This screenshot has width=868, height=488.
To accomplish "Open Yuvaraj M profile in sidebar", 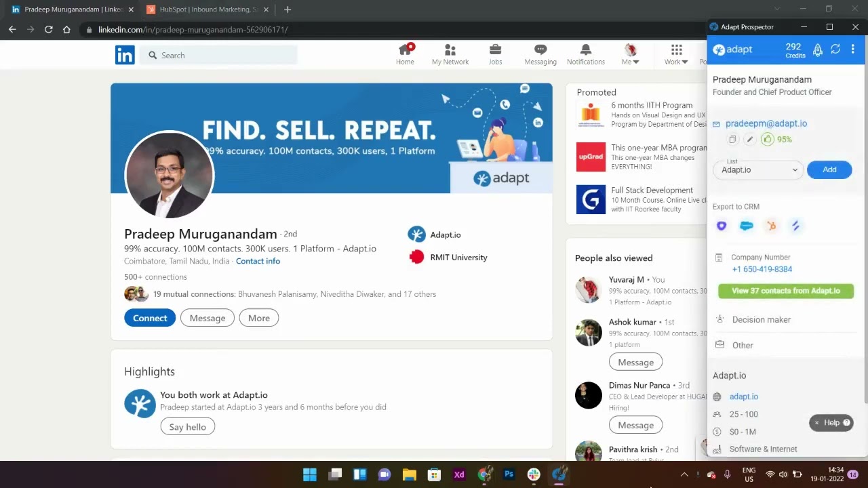I will (x=627, y=279).
